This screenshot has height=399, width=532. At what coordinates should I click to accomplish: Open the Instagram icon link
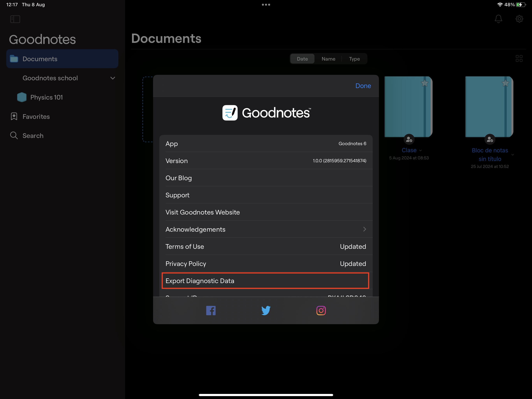(321, 310)
